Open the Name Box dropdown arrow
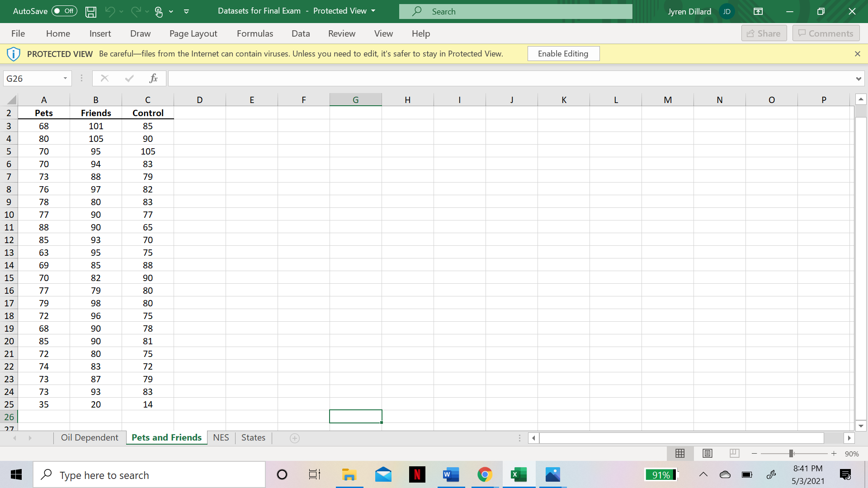The image size is (868, 488). (65, 79)
